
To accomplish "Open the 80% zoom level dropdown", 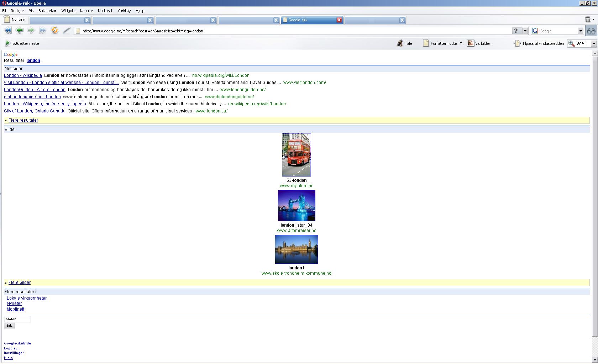I will pos(593,43).
